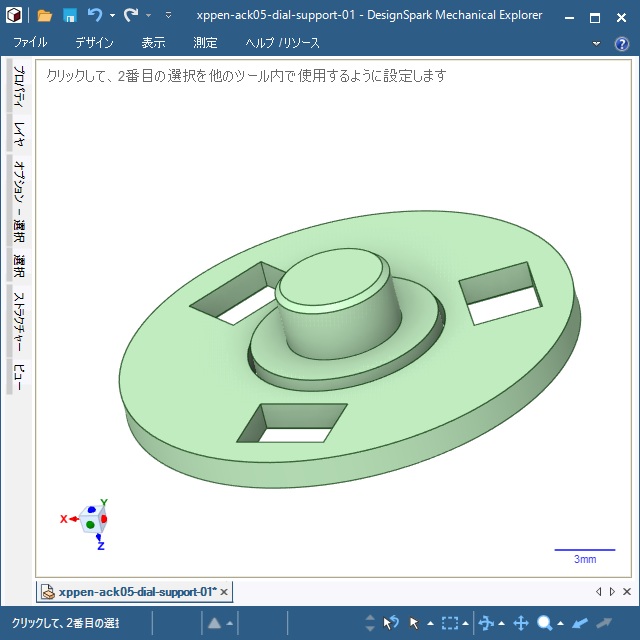Open the 測定 ribbon tab

205,43
